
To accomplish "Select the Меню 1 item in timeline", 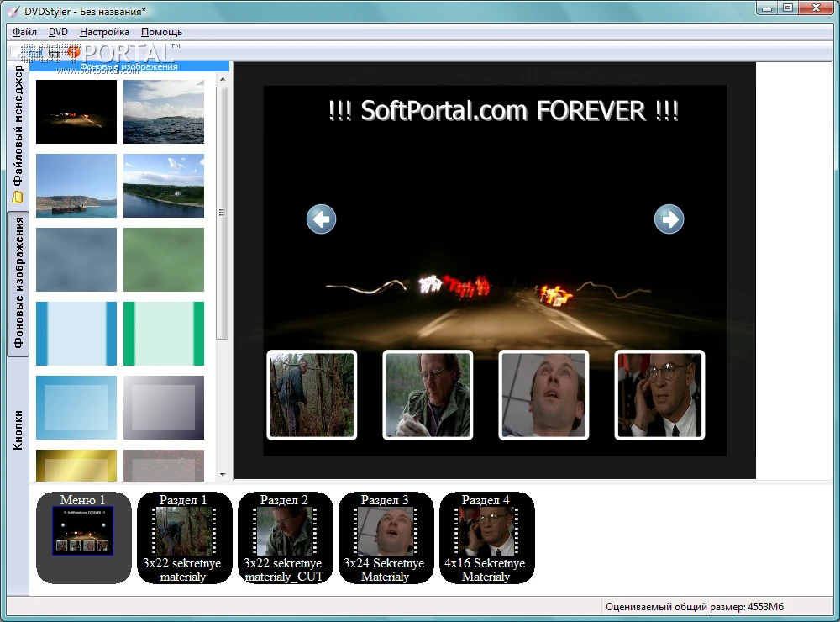I will 83,537.
